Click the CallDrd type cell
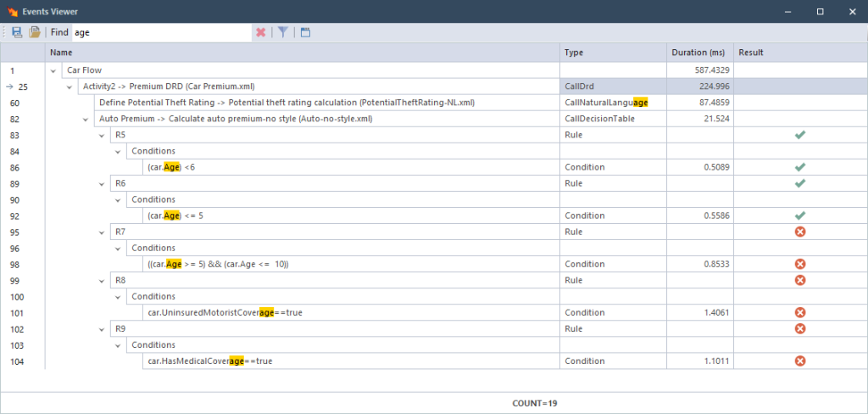The height and width of the screenshot is (414, 868). point(613,87)
